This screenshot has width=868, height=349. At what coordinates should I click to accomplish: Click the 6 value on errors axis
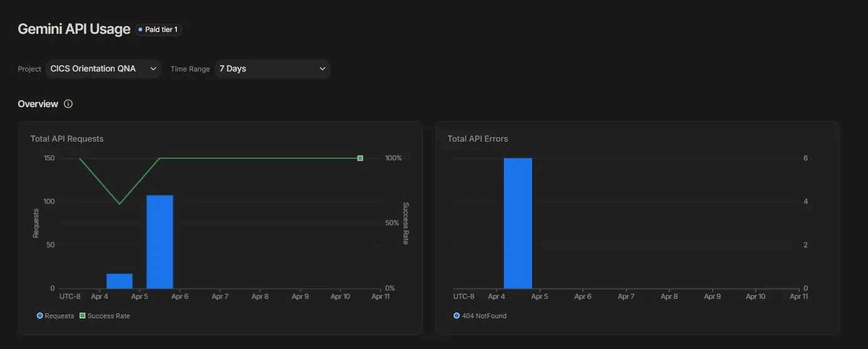click(x=805, y=158)
